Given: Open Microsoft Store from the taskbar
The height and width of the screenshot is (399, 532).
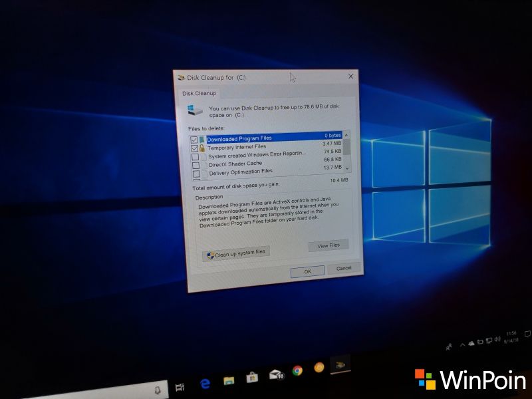Looking at the screenshot, I should 252,377.
